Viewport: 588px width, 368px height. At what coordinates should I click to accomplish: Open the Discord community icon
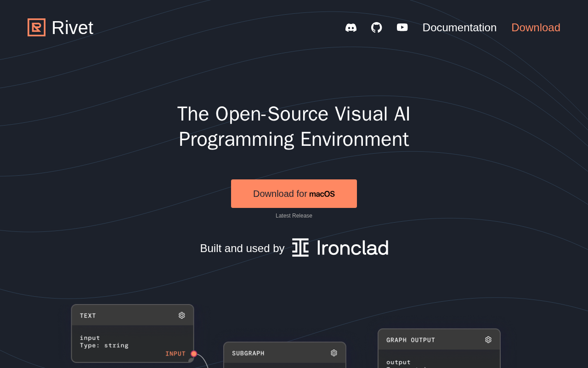(x=351, y=28)
